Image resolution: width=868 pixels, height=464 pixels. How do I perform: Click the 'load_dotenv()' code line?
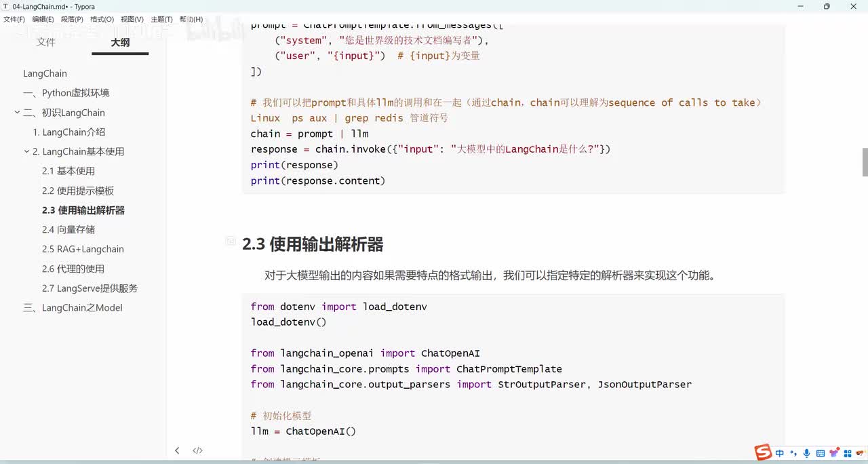(288, 322)
